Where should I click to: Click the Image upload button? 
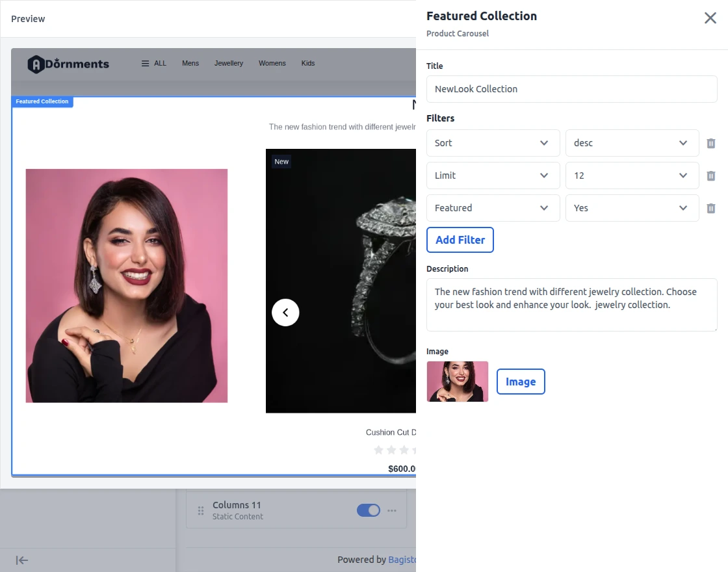point(521,382)
